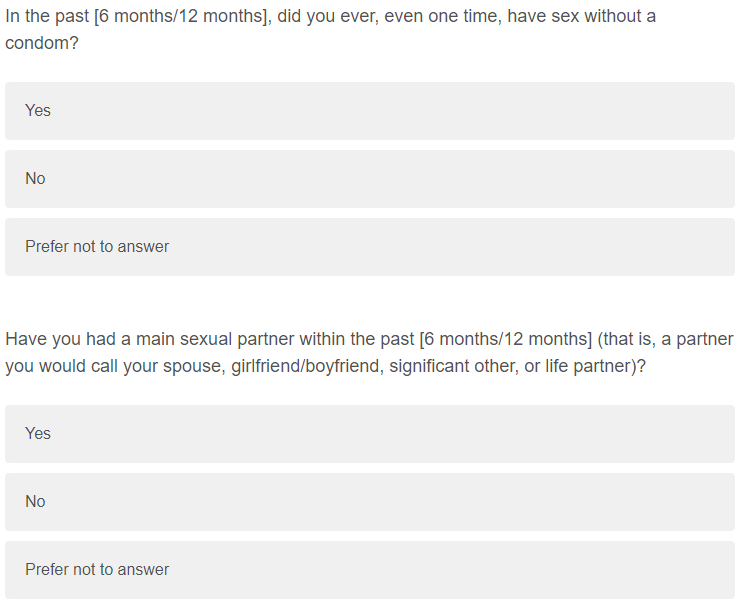Select No for main sexual partner question
This screenshot has width=742, height=610.
[x=369, y=502]
